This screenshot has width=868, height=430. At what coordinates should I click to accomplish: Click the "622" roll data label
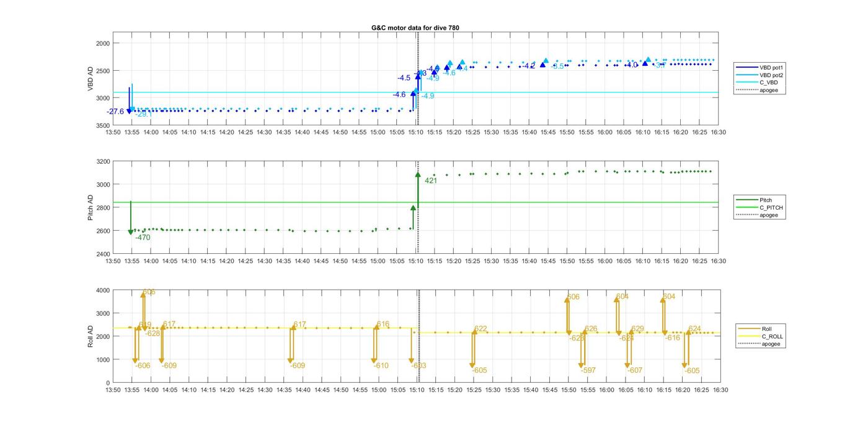click(480, 329)
